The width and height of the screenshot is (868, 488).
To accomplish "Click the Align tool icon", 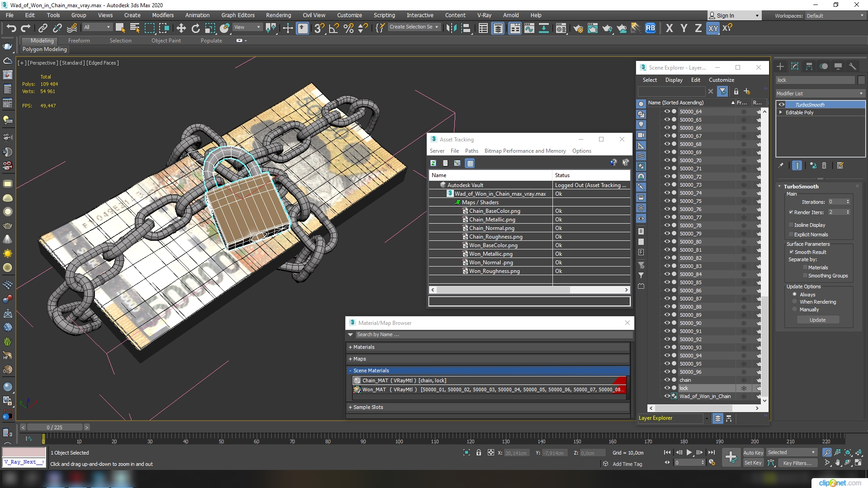I will pyautogui.click(x=466, y=28).
